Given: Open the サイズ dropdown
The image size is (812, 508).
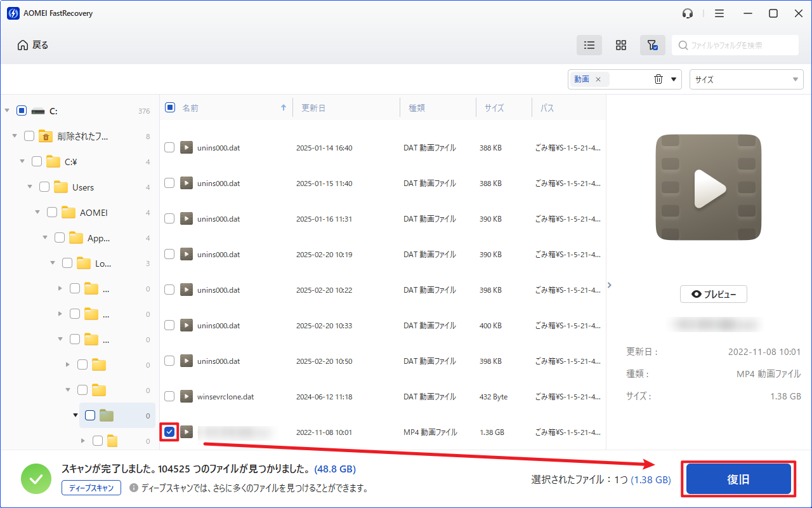Looking at the screenshot, I should point(746,79).
